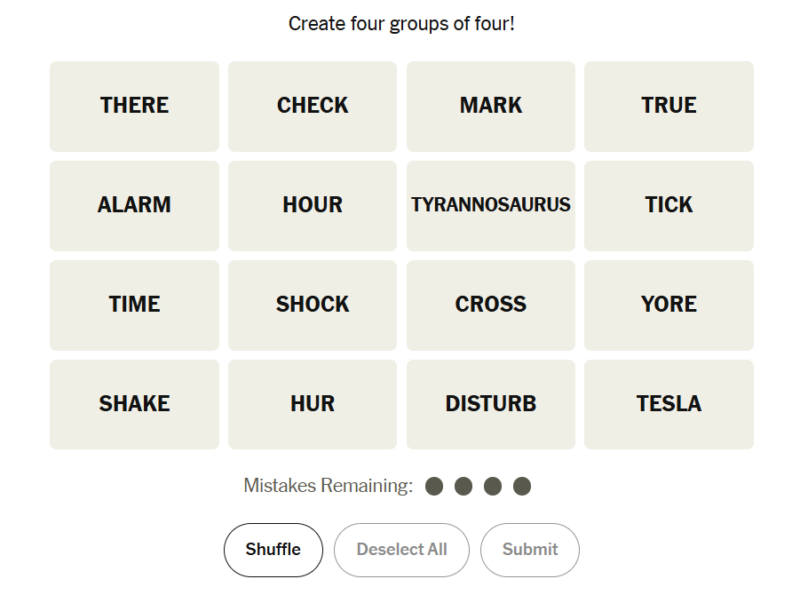Choose the TRUE tile

(x=668, y=106)
